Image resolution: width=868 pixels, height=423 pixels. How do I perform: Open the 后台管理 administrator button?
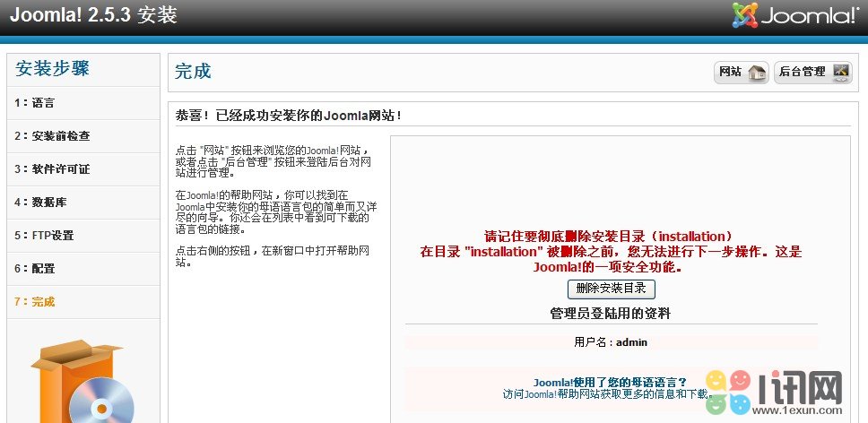(x=812, y=73)
